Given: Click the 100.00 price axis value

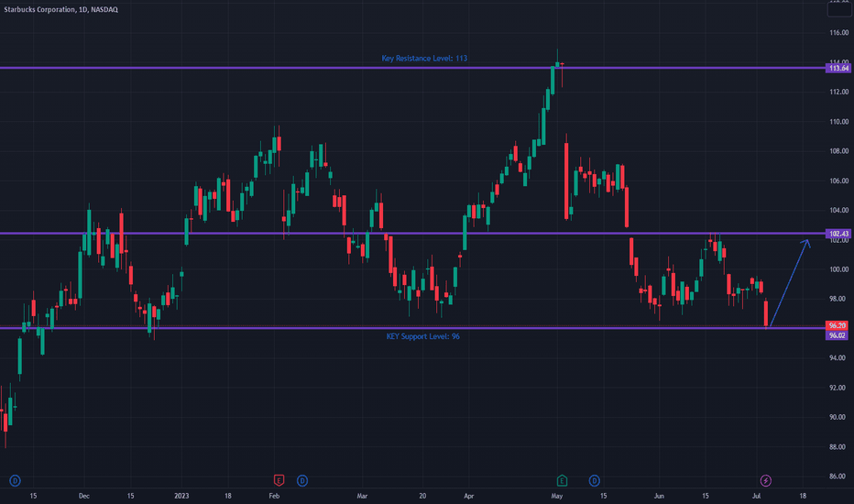Looking at the screenshot, I should [838, 269].
